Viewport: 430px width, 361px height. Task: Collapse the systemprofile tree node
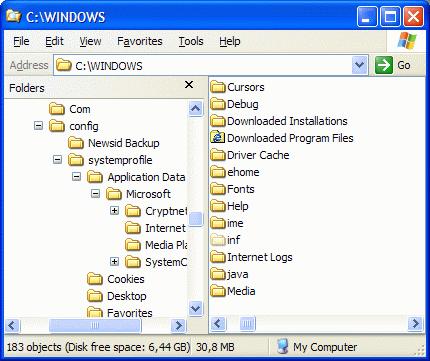coord(57,160)
